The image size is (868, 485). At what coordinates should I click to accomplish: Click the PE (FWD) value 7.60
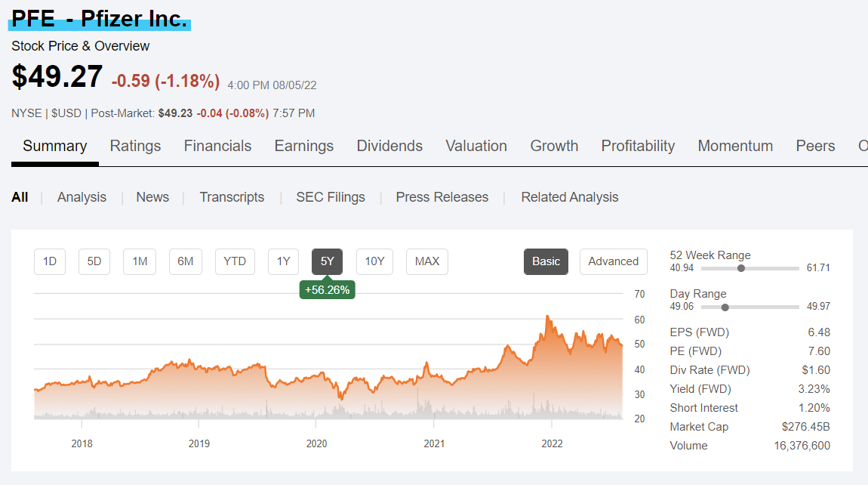[x=819, y=351]
